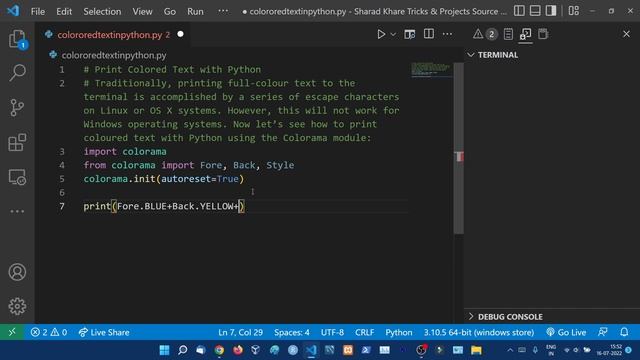Place cursor on empty line 6
640x360 pixels.
[245, 192]
